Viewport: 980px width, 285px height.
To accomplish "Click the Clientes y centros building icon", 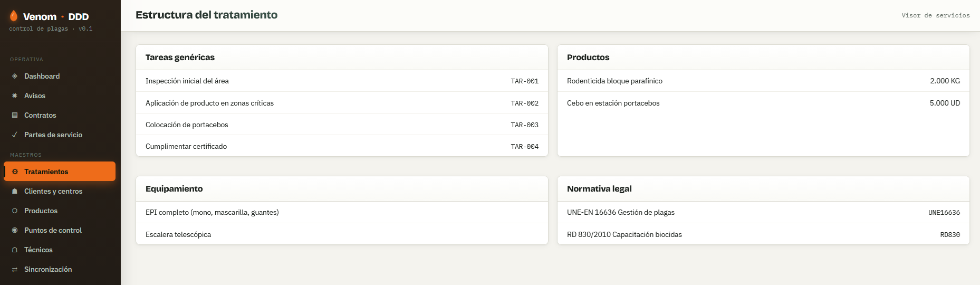I will [x=15, y=191].
